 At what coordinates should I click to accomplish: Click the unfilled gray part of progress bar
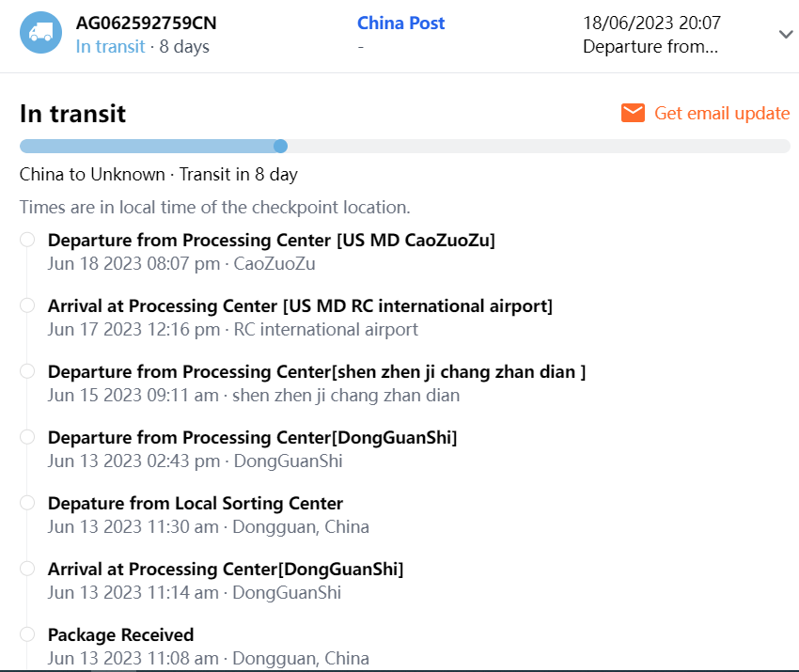536,146
